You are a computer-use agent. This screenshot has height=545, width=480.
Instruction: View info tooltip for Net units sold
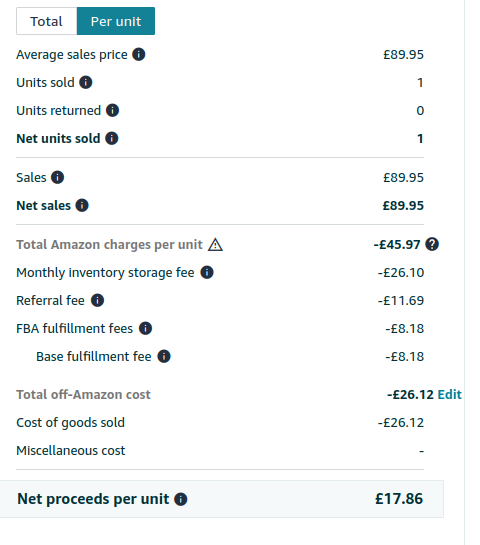pyautogui.click(x=112, y=138)
